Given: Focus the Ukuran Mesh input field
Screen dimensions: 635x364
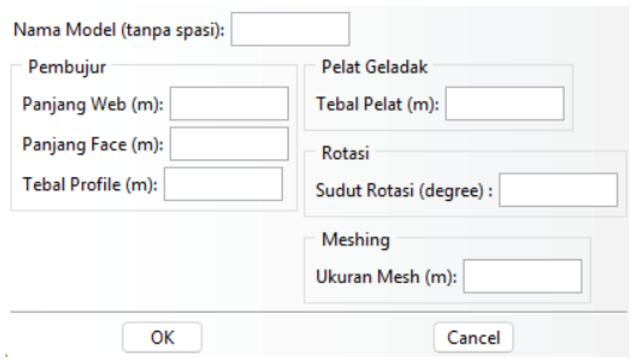Looking at the screenshot, I should click(523, 276).
